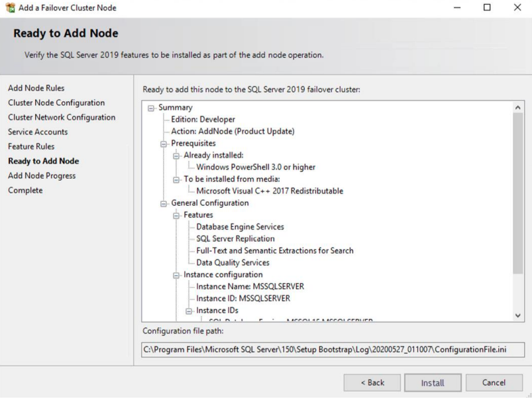
Task: Select the Database Engine Services item
Action: pos(240,227)
